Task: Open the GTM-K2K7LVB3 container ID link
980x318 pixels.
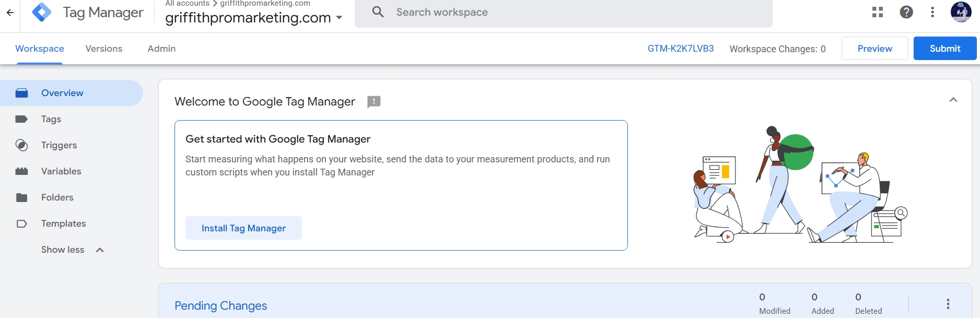Action: tap(681, 49)
